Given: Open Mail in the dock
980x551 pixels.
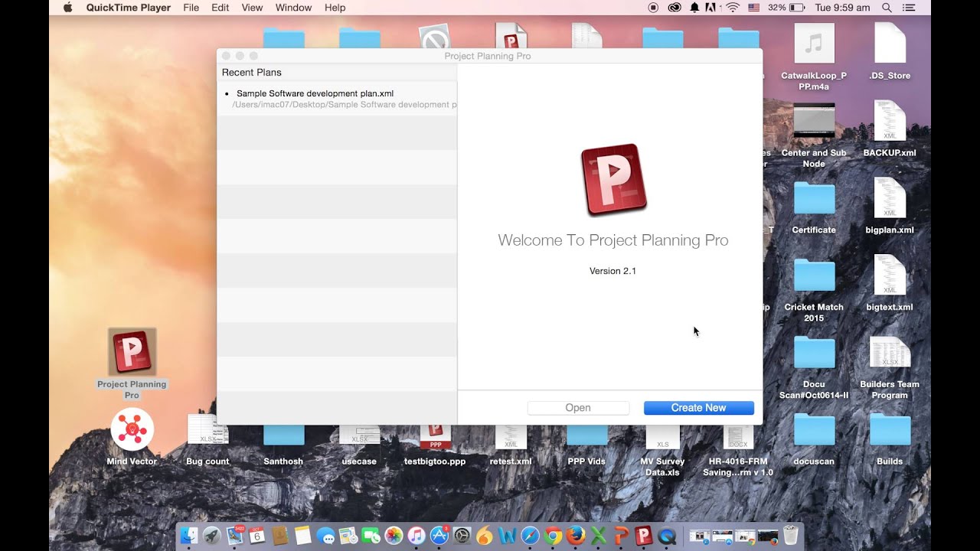Looking at the screenshot, I should pyautogui.click(x=234, y=536).
